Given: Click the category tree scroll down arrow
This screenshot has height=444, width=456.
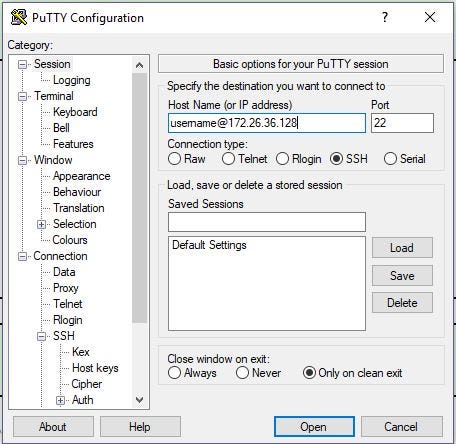Looking at the screenshot, I should (x=140, y=399).
